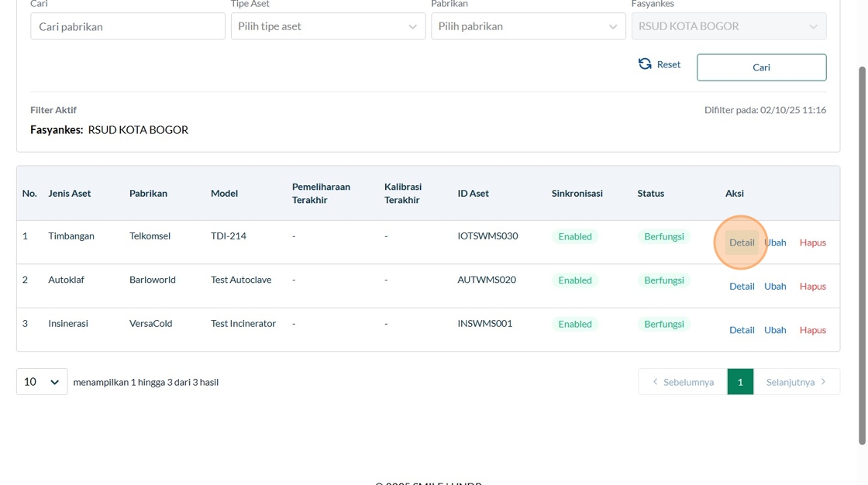Click Hapus for the Autoklaf row
This screenshot has width=868, height=485.
tap(812, 286)
